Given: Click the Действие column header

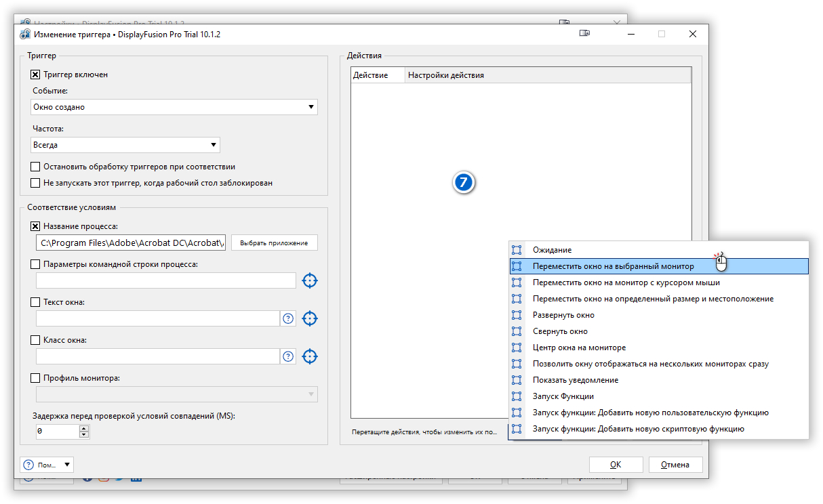Looking at the screenshot, I should (x=378, y=75).
